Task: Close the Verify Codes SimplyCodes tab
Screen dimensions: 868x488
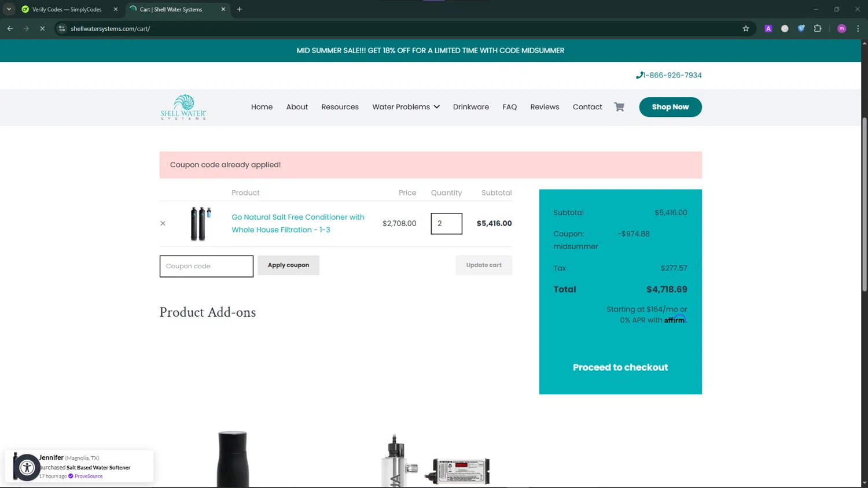Action: point(116,9)
